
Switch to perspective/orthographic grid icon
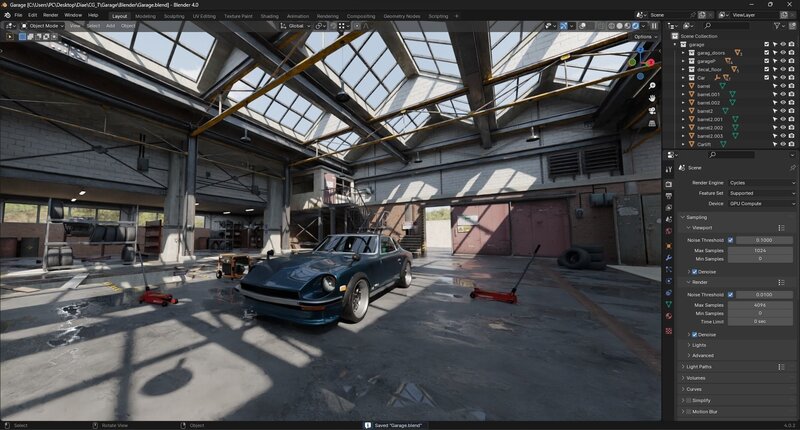(x=652, y=126)
